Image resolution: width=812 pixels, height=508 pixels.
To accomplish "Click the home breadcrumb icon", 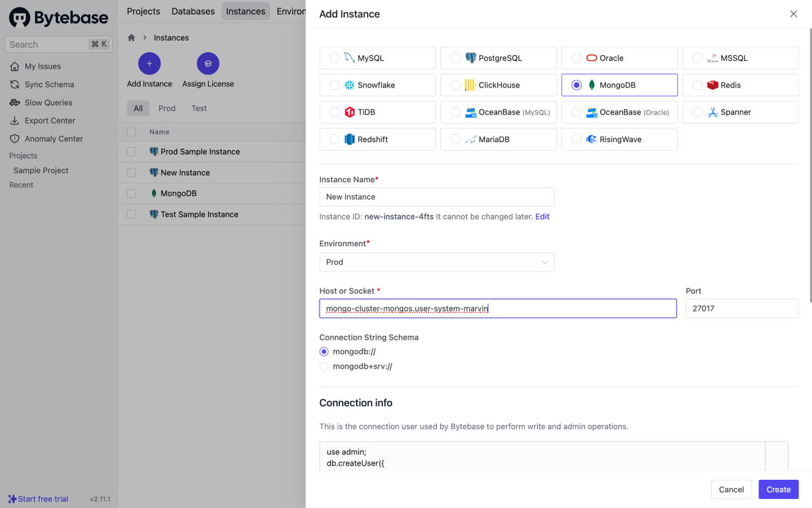I will 131,38.
